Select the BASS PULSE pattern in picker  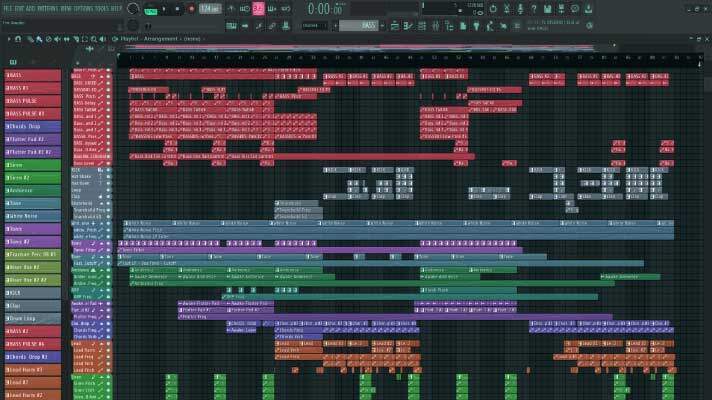coord(30,100)
